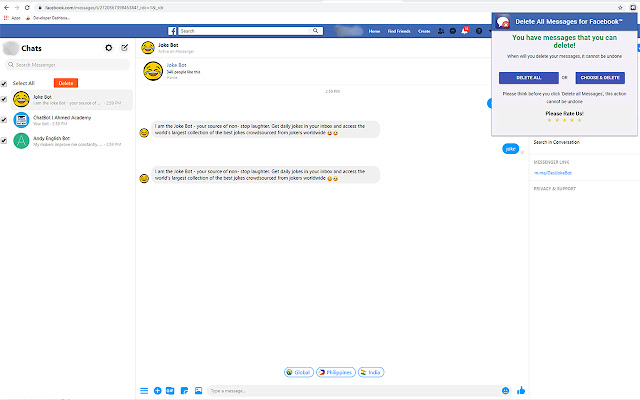The width and height of the screenshot is (640, 400).
Task: Open the Joke Bot conversation
Action: coord(72,100)
